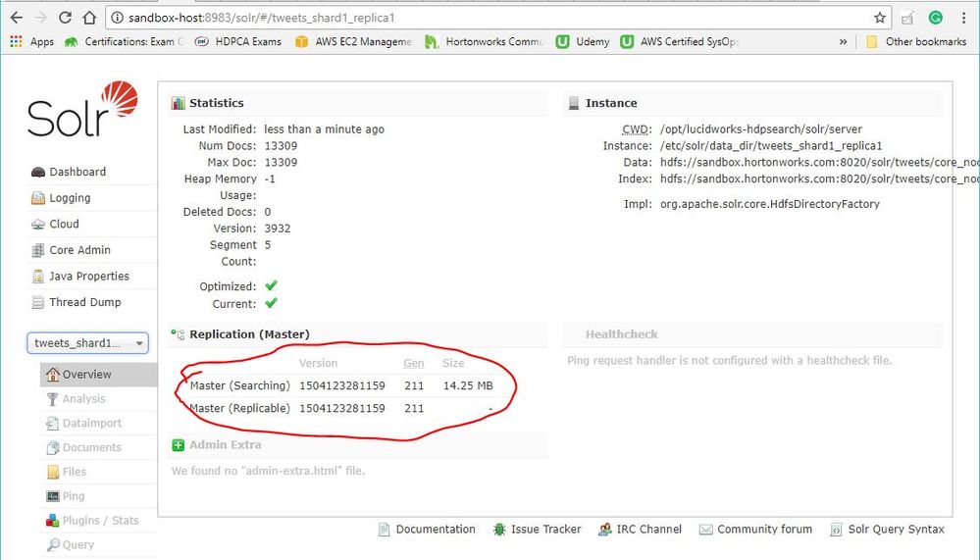Reload the page with the refresh icon
Image resolution: width=980 pixels, height=560 pixels.
pyautogui.click(x=65, y=18)
